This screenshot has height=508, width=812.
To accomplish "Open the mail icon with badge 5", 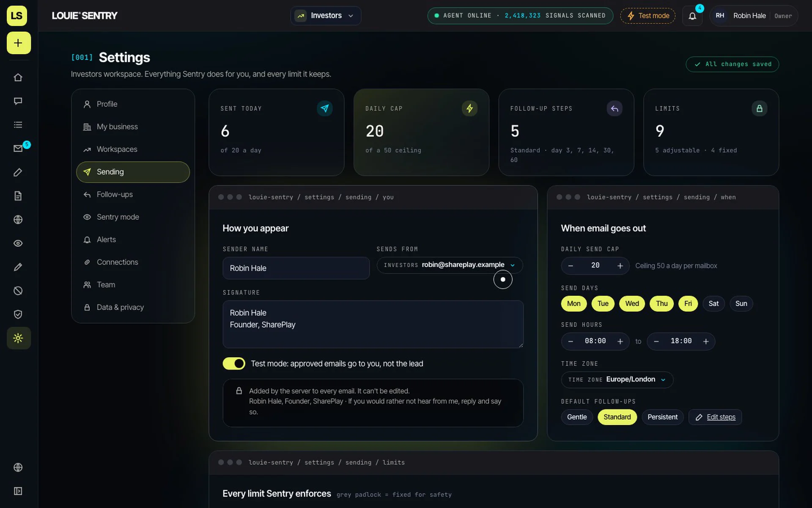I will click(18, 149).
